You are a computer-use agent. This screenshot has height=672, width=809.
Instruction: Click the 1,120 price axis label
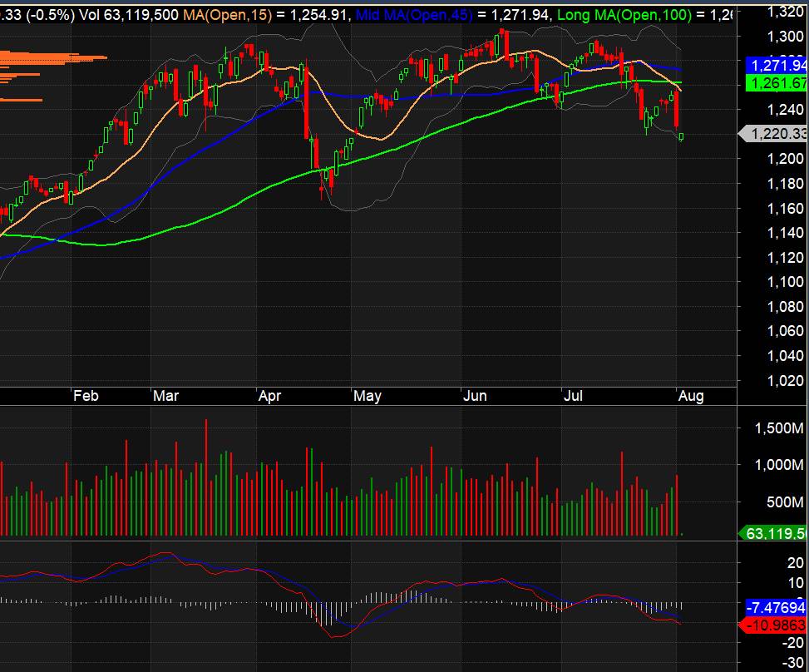[x=785, y=258]
